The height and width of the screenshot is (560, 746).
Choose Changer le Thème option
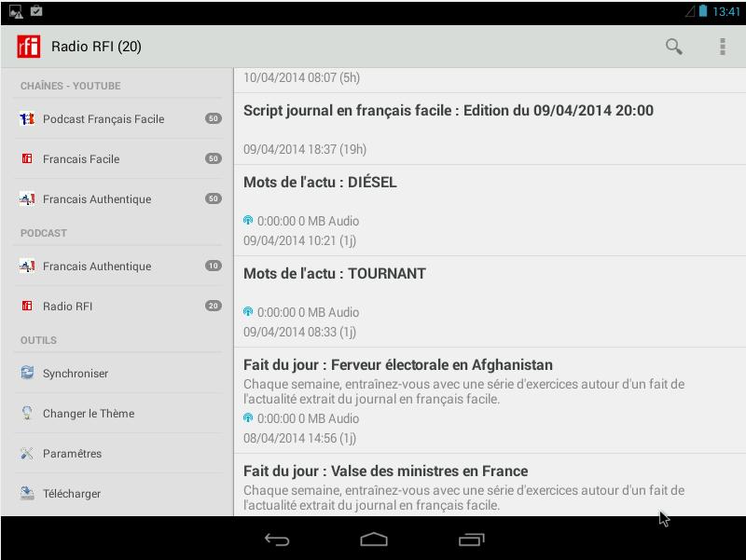click(118, 413)
